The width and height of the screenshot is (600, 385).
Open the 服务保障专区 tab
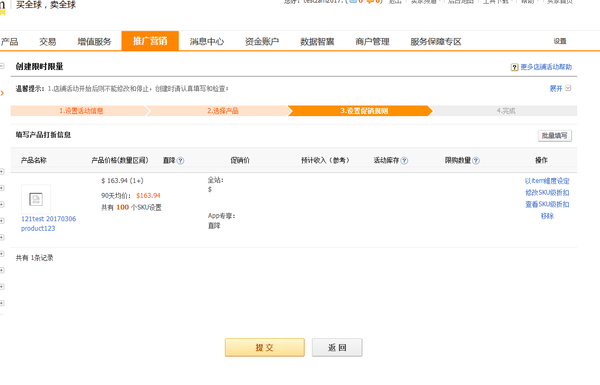tap(436, 41)
